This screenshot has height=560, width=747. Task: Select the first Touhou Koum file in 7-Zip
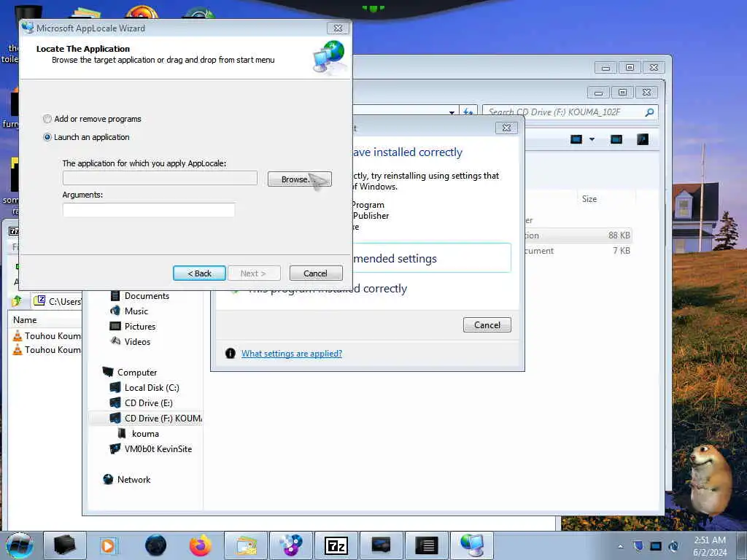(x=46, y=335)
